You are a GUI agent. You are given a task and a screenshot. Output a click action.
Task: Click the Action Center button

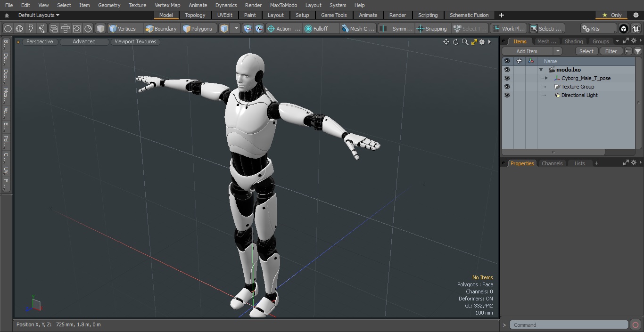point(284,29)
